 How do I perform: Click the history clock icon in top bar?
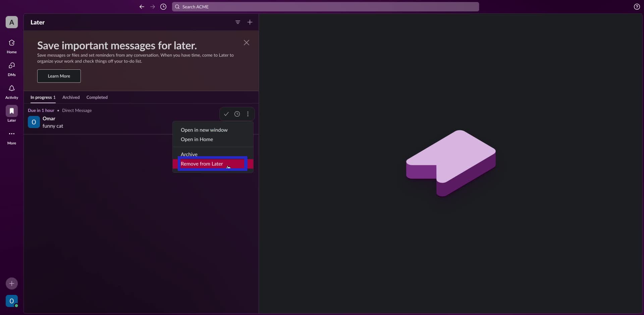pyautogui.click(x=163, y=7)
